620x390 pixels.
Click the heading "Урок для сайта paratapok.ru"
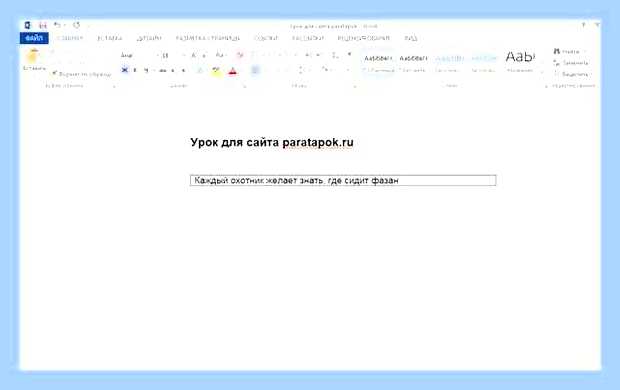(272, 142)
